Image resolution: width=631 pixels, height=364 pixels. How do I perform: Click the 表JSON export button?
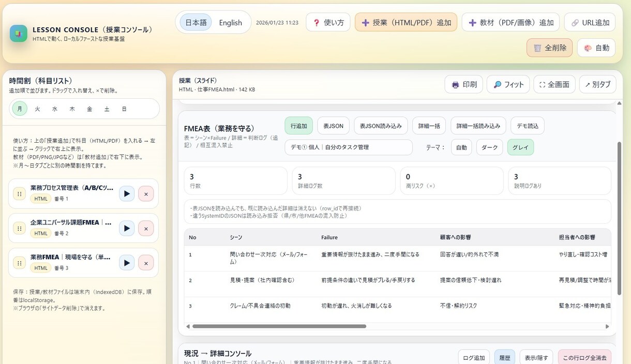pos(334,126)
